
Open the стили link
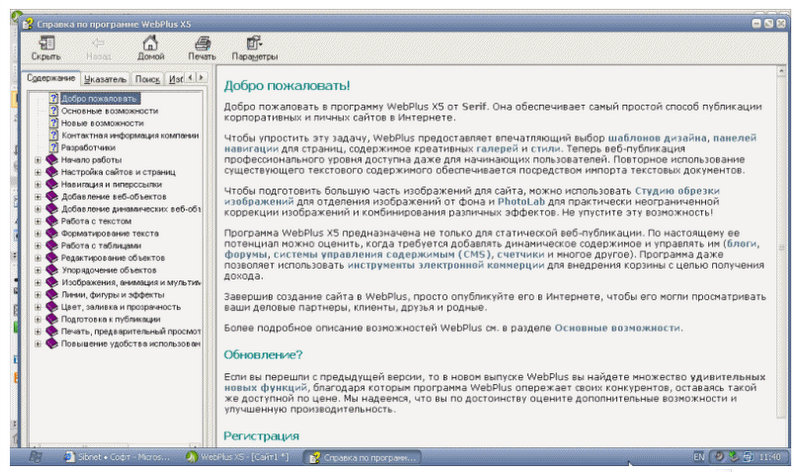[545, 148]
